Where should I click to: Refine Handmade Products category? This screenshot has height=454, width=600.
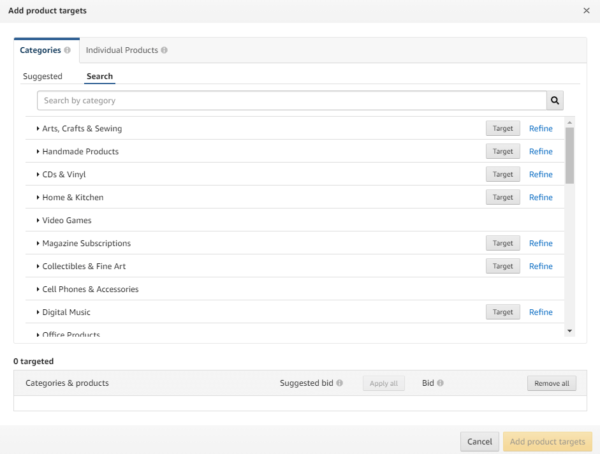[541, 152]
